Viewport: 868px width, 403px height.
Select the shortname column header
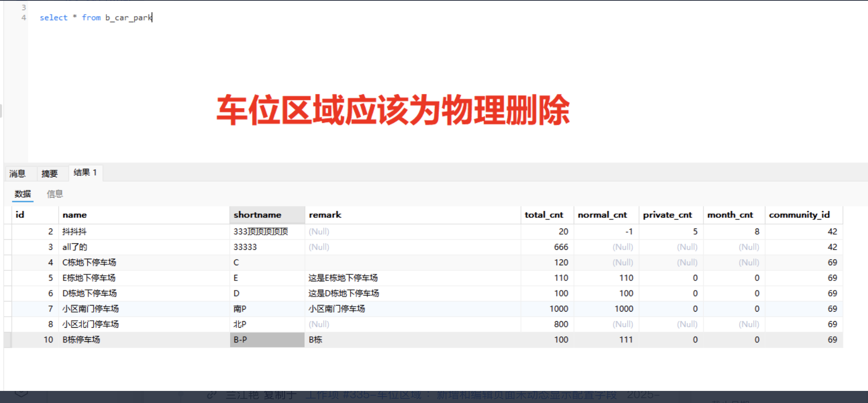pos(257,215)
